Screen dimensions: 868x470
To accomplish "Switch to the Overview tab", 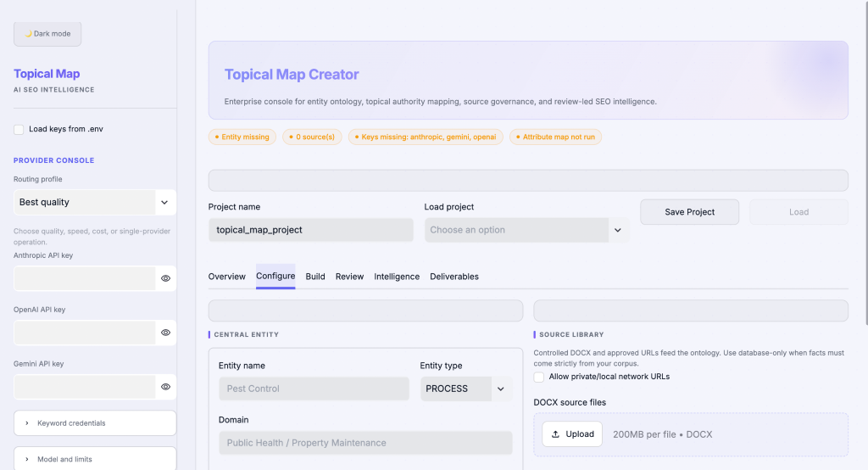I will coord(227,277).
